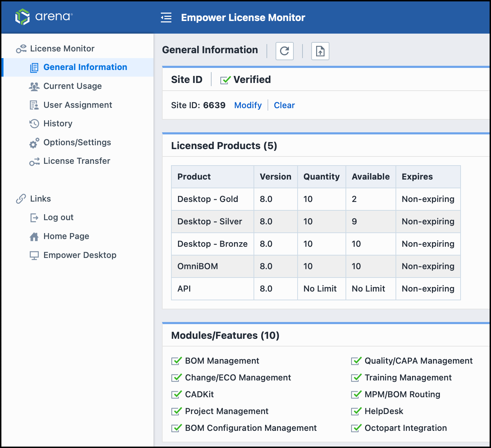
Task: Click the Home Page house icon
Action: [x=34, y=237]
